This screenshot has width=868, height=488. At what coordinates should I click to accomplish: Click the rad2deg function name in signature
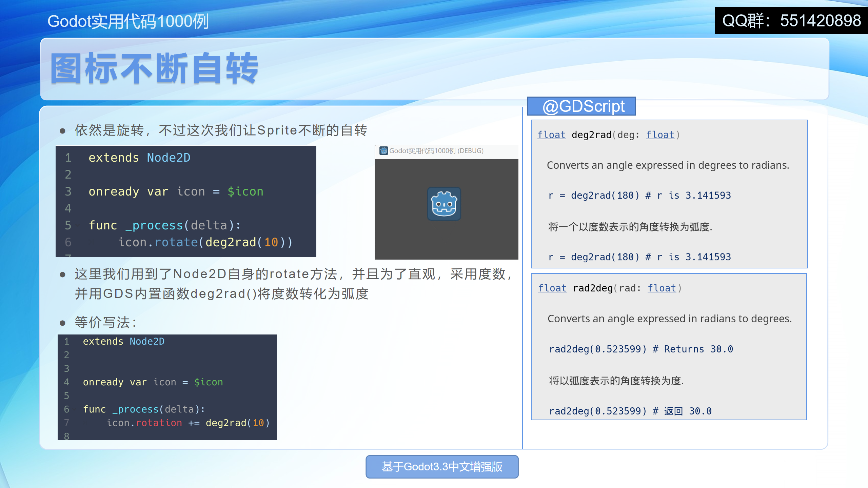coord(593,288)
